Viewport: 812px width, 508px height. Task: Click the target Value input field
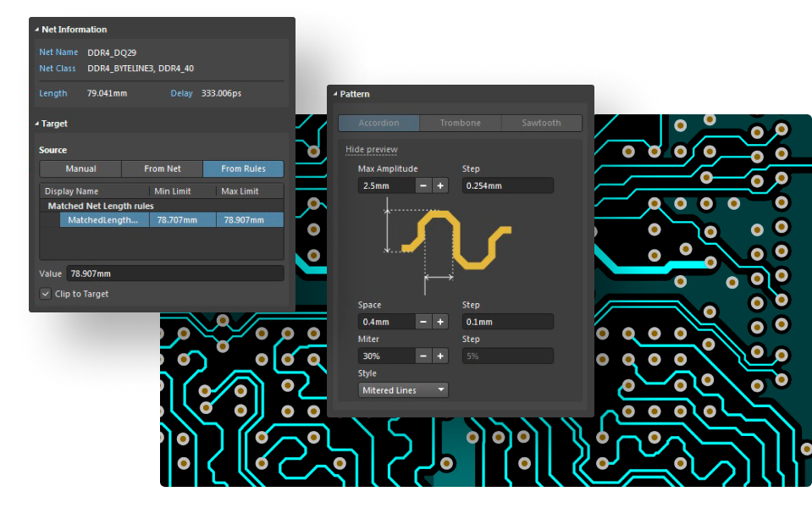[x=175, y=273]
